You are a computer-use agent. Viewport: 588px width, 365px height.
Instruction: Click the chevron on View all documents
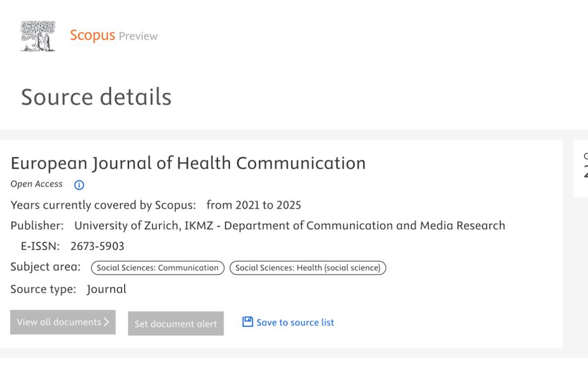tap(106, 322)
